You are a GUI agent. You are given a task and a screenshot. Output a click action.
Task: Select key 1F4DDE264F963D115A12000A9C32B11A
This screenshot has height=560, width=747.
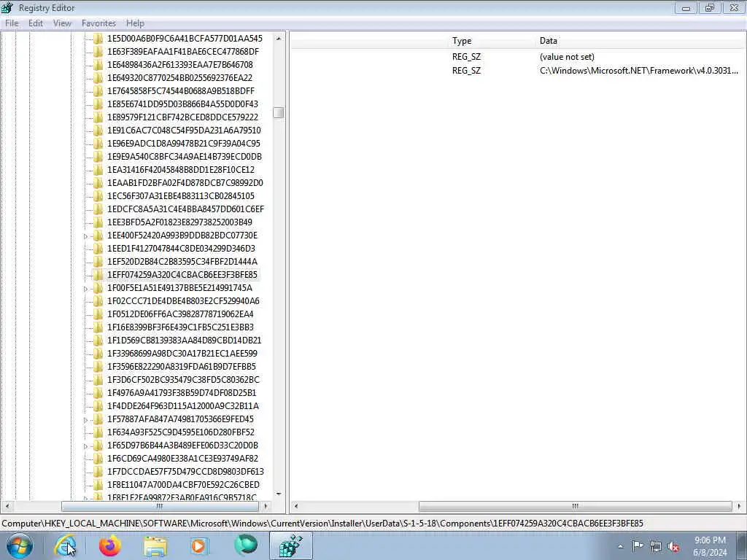coord(183,405)
